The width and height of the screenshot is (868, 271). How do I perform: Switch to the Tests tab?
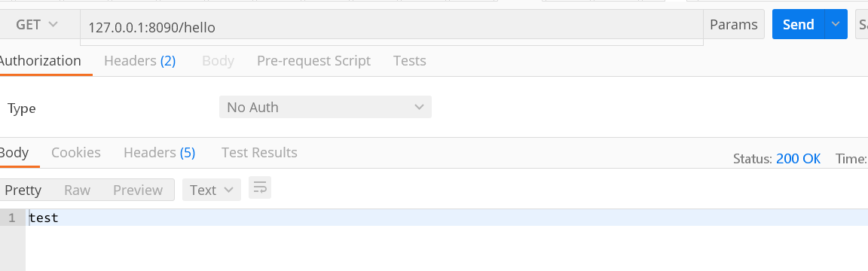click(410, 61)
